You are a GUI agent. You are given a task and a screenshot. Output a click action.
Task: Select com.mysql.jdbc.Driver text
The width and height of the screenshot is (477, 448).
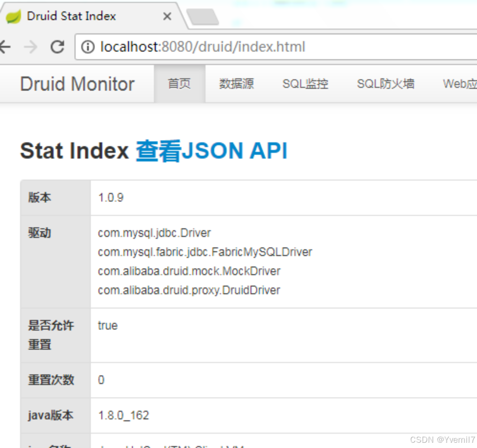coord(154,233)
